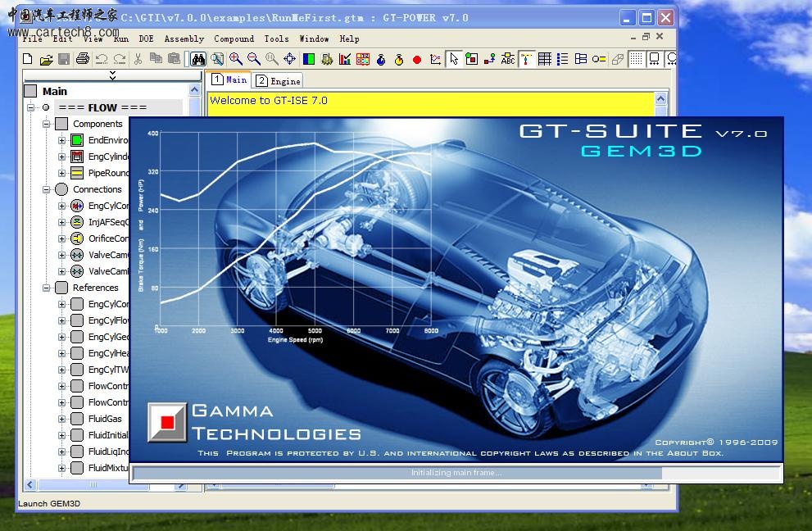Open the Run menu
Viewport: 812px width, 531px height.
(120, 39)
